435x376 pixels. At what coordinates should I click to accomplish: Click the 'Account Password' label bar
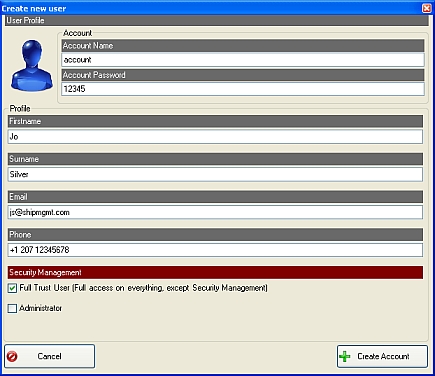[243, 75]
